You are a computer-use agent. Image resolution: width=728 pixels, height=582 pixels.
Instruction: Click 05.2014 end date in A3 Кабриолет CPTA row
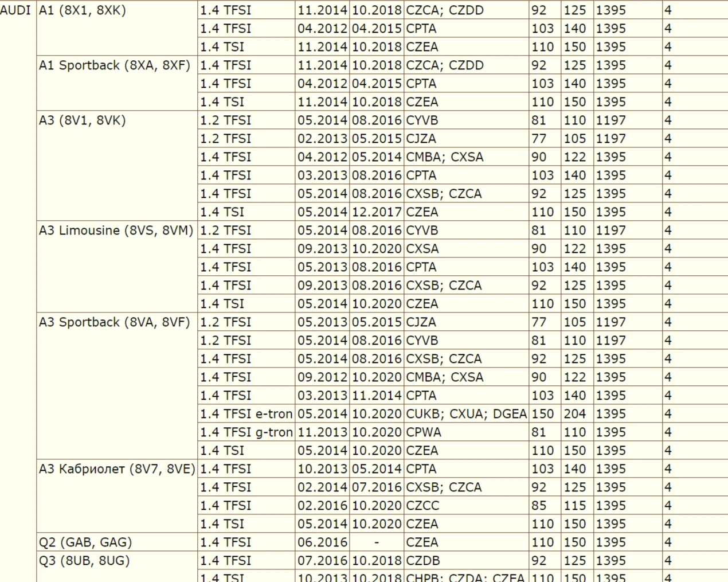click(377, 469)
